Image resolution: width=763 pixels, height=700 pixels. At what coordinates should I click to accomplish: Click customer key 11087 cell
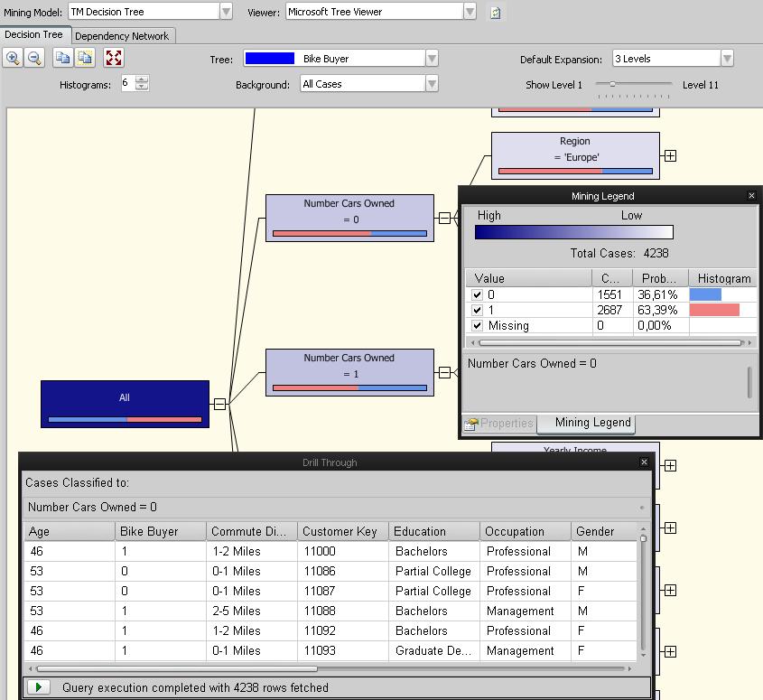[343, 591]
